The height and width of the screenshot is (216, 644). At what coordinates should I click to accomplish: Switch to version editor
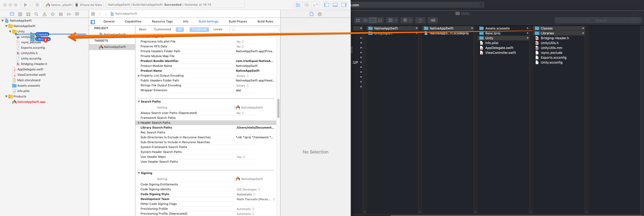coord(316,5)
